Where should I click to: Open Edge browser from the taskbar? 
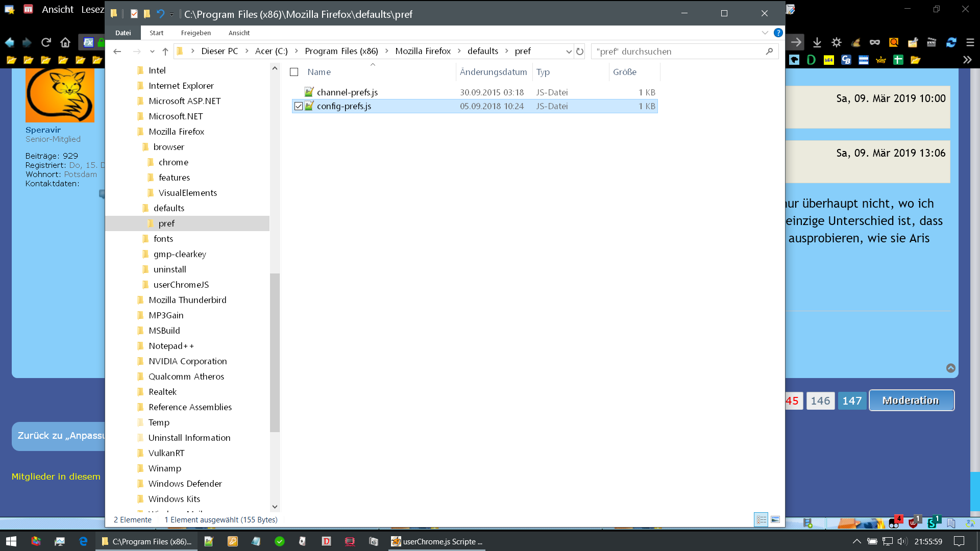point(83,541)
